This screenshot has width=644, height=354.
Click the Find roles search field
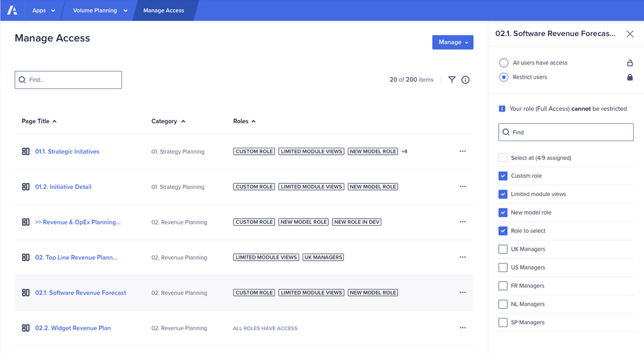(x=566, y=132)
